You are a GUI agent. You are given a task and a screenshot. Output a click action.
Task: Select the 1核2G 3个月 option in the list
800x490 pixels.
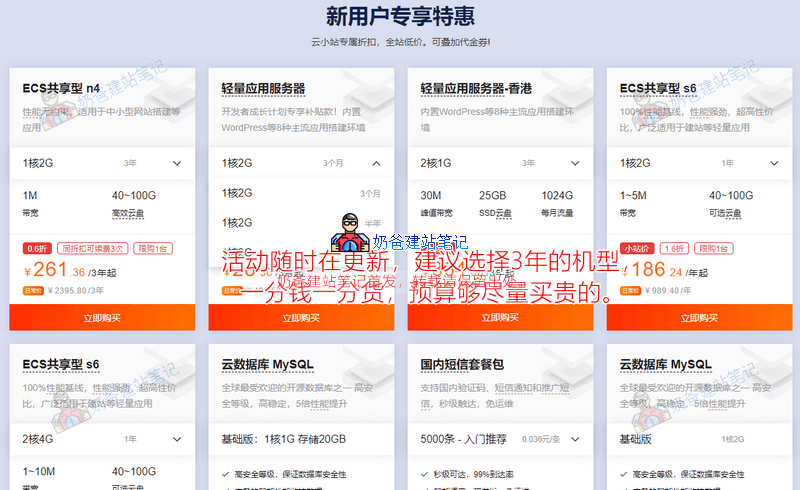300,193
